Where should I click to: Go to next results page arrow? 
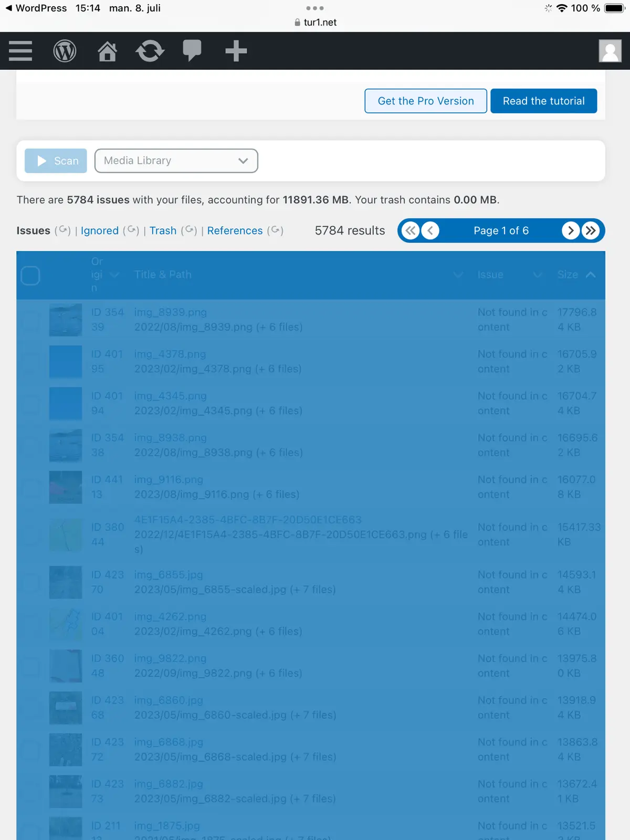[571, 230]
